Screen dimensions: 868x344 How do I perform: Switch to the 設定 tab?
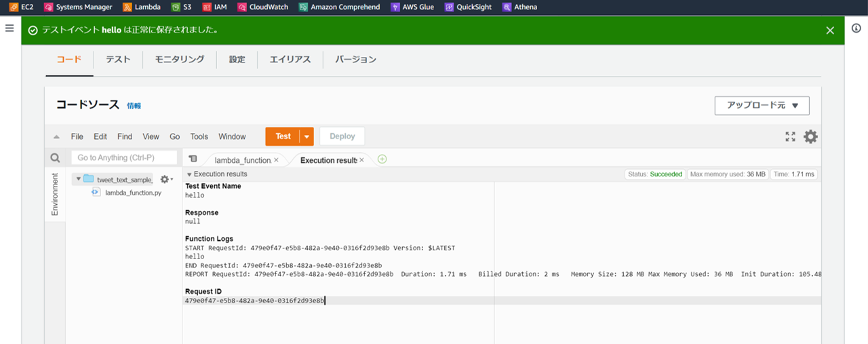pyautogui.click(x=237, y=60)
